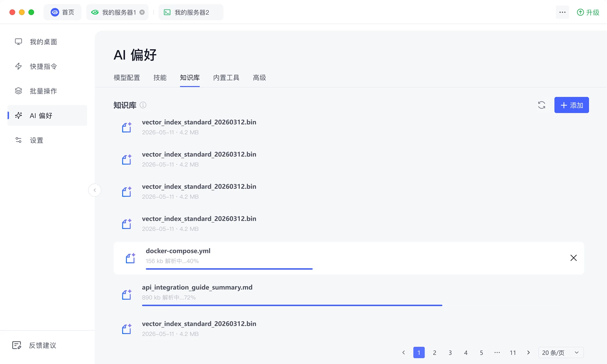Select the 知识库 tab
The width and height of the screenshot is (607, 364).
[190, 78]
